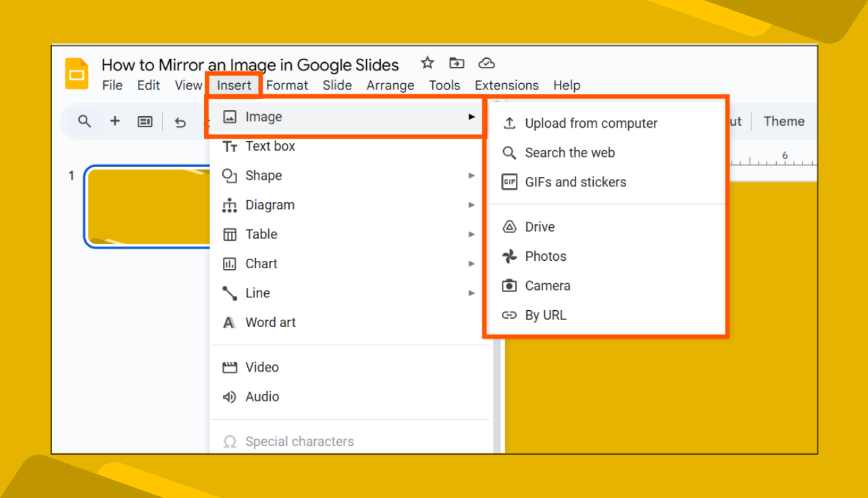The height and width of the screenshot is (498, 868).
Task: Click the Move to folder icon
Action: [457, 63]
